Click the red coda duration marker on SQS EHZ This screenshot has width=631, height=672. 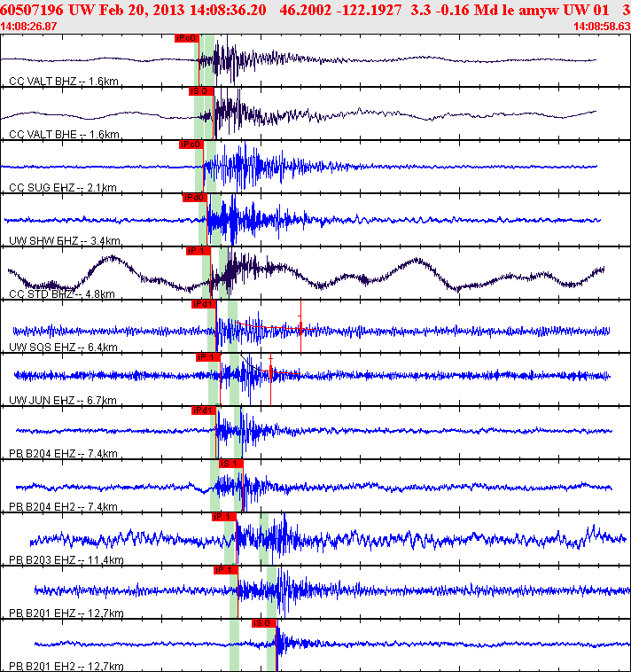point(300,326)
